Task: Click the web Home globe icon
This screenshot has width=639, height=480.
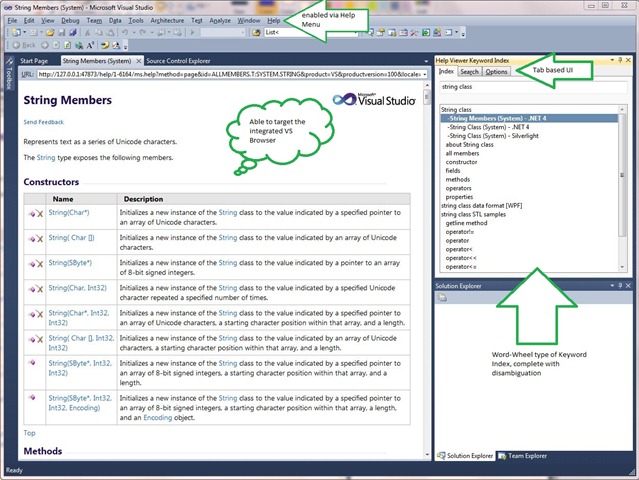Action: [x=79, y=45]
